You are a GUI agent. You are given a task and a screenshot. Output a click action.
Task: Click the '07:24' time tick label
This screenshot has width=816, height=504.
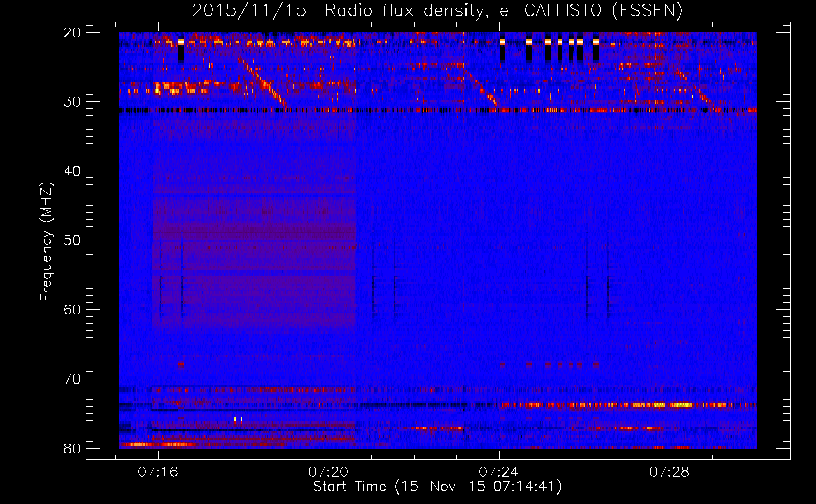(499, 472)
